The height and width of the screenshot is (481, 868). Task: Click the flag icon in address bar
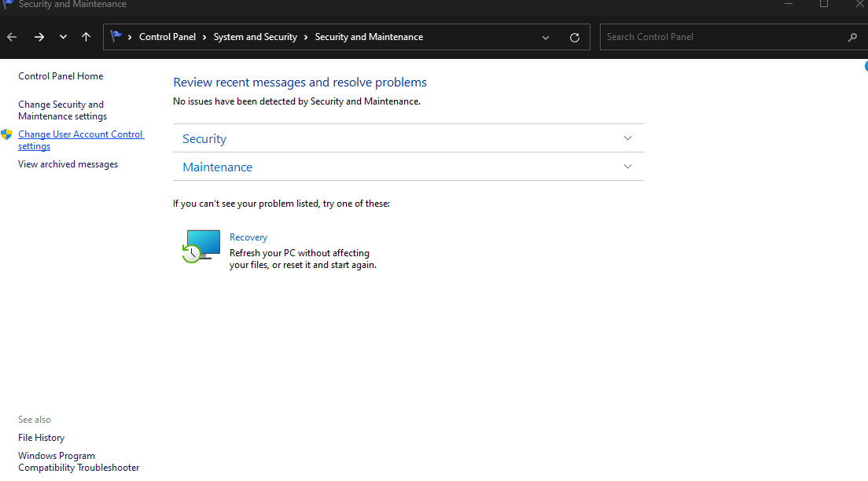click(x=116, y=36)
